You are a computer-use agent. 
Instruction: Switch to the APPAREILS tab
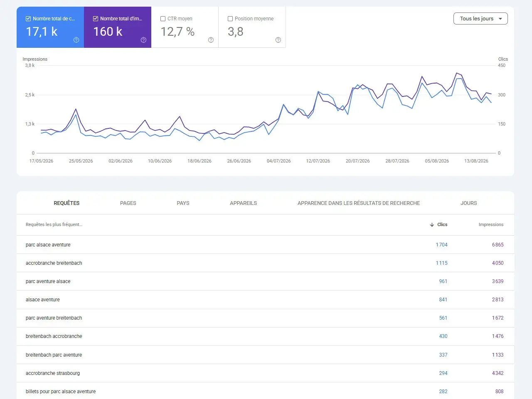pos(243,203)
